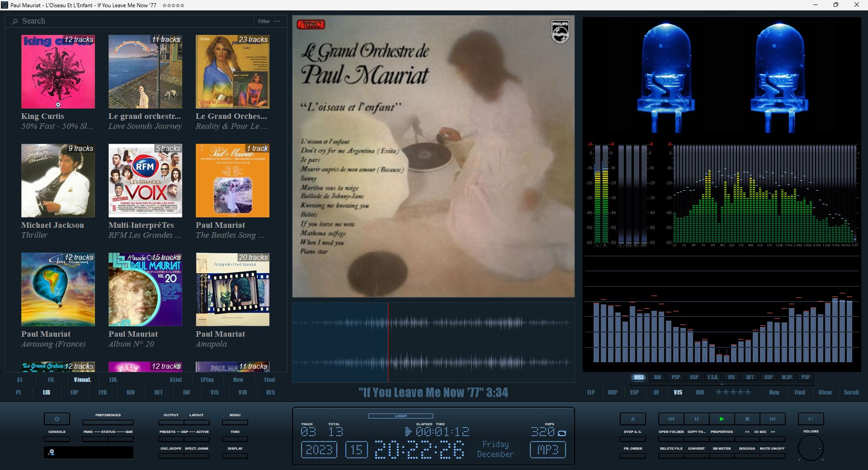Click the large L'oiseau et l'enfant artwork

tap(433, 156)
